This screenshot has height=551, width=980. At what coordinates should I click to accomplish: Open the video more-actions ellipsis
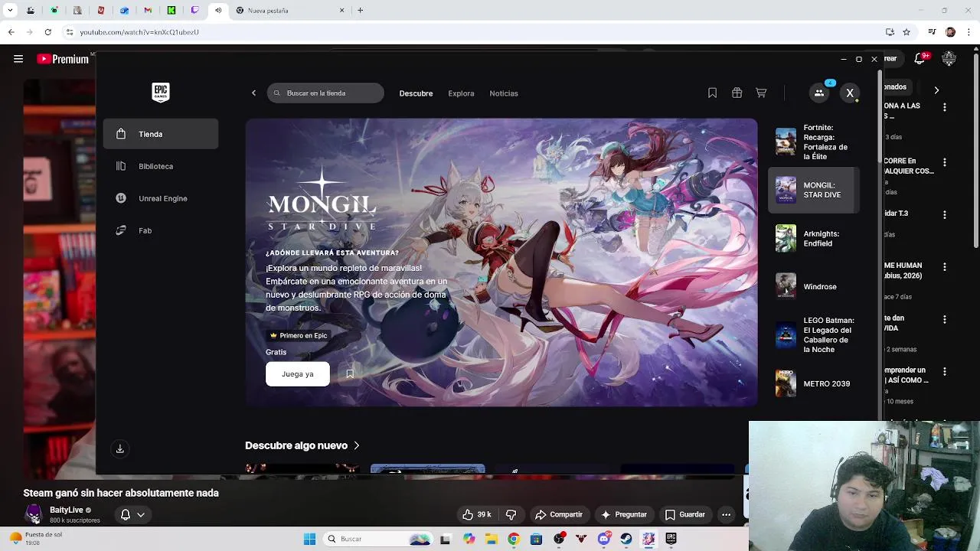click(x=727, y=514)
